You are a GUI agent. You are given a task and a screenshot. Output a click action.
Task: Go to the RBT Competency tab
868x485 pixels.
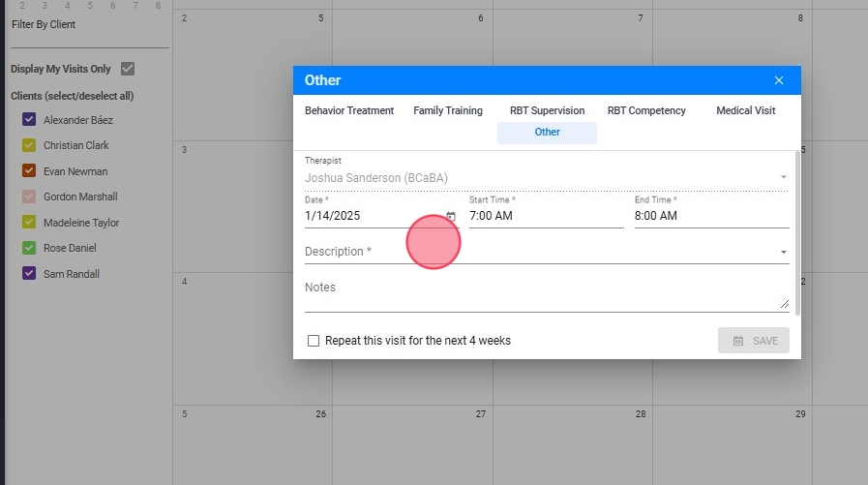click(x=646, y=110)
